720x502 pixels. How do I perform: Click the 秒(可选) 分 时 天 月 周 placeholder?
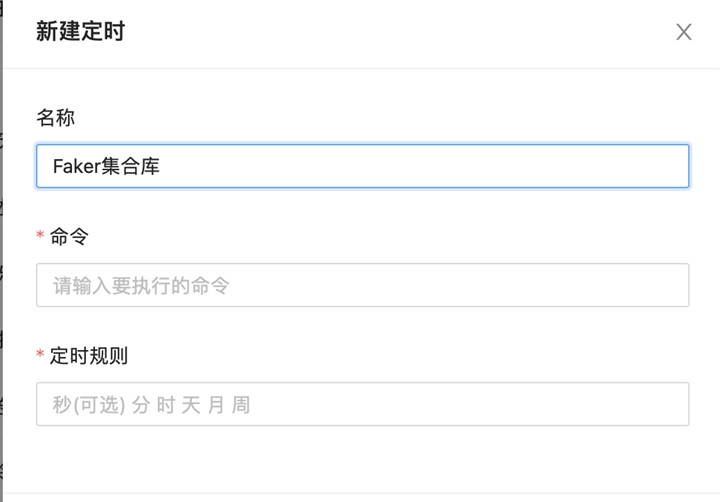151,405
